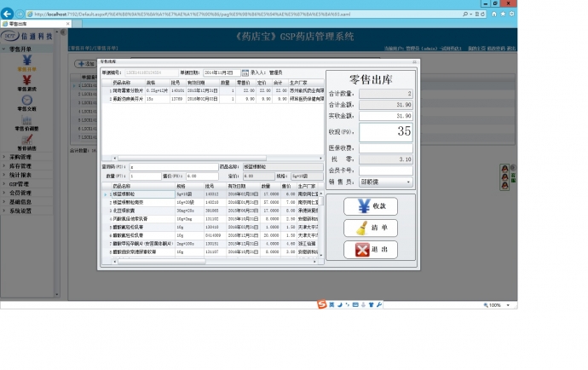Select drug row 8 with batch 131107
This screenshot has height=370, width=588.
(x=210, y=252)
